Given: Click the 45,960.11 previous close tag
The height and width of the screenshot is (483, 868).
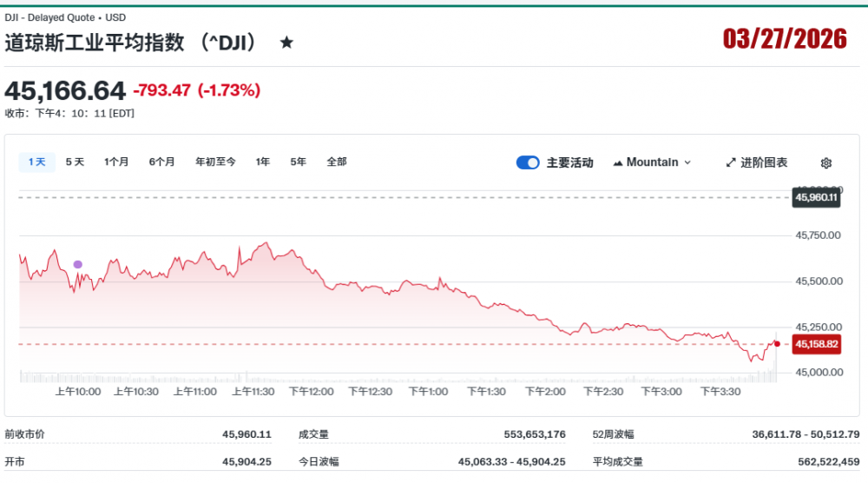Looking at the screenshot, I should click(816, 197).
